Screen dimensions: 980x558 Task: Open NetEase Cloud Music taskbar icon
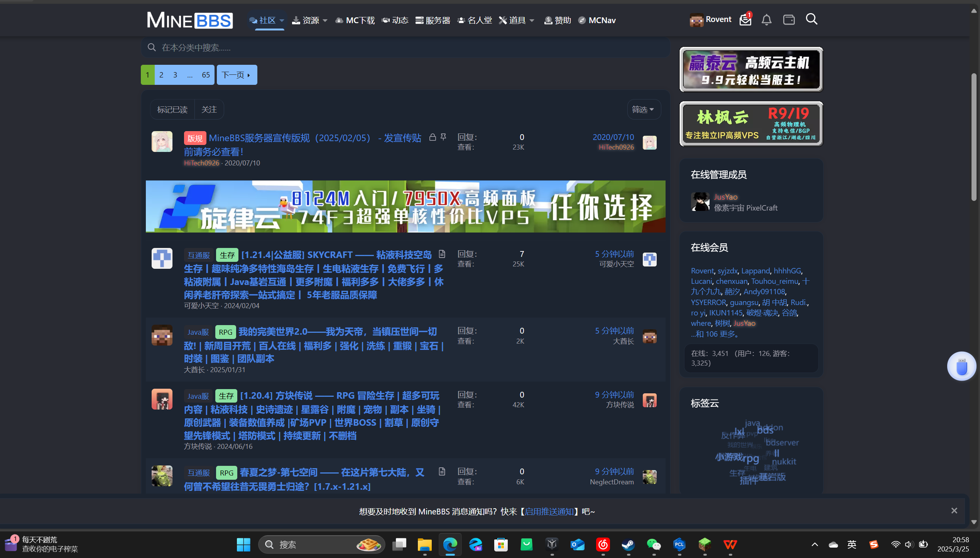tap(603, 545)
